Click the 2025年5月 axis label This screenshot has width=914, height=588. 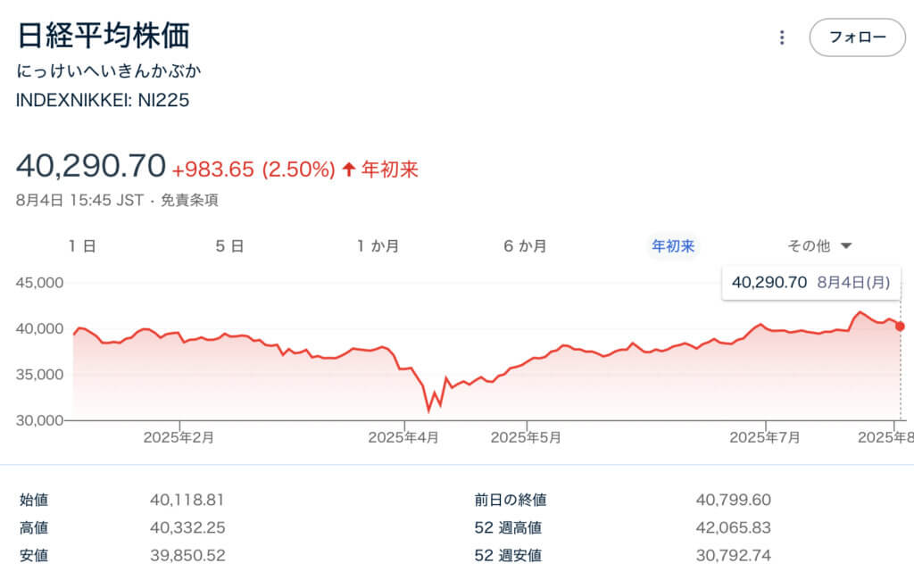(x=527, y=438)
